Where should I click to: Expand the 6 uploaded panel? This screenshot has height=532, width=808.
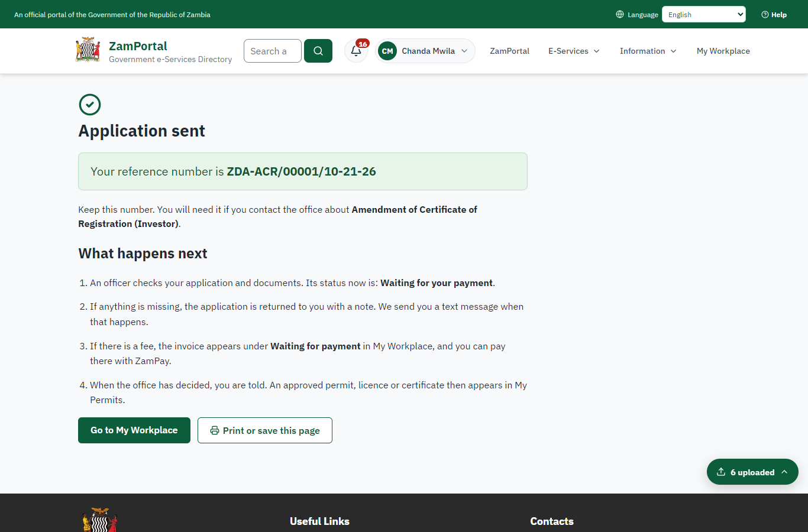click(752, 472)
